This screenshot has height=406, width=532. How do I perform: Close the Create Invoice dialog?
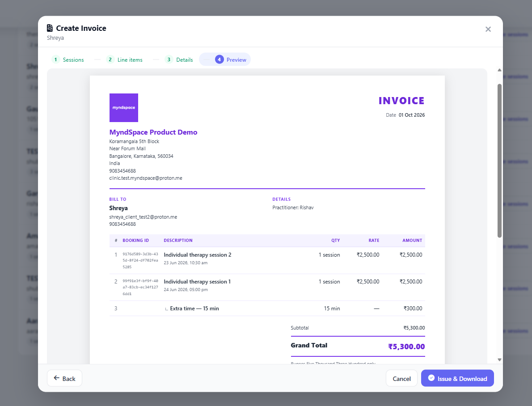pos(488,29)
